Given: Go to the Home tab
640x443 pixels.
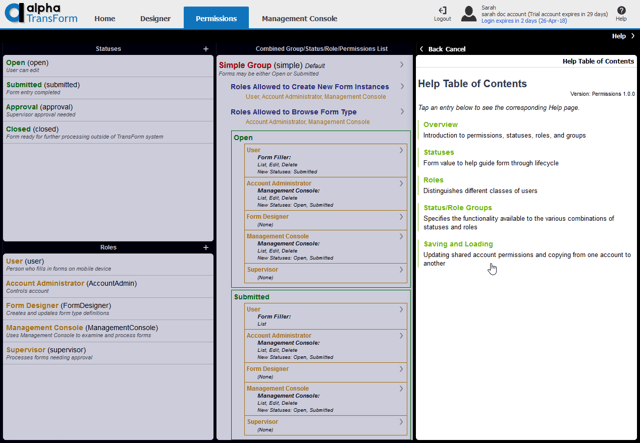Looking at the screenshot, I should coord(105,18).
